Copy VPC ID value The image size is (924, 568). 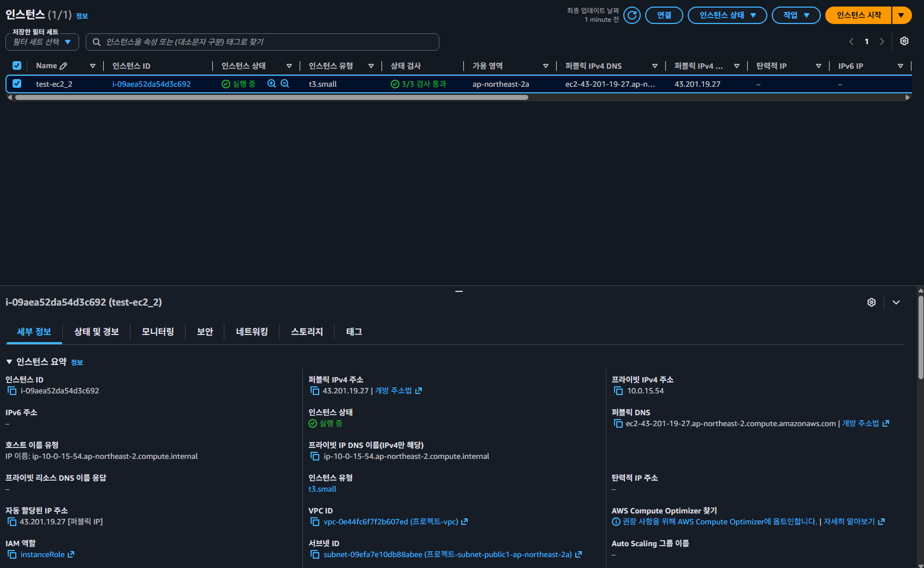tap(315, 522)
